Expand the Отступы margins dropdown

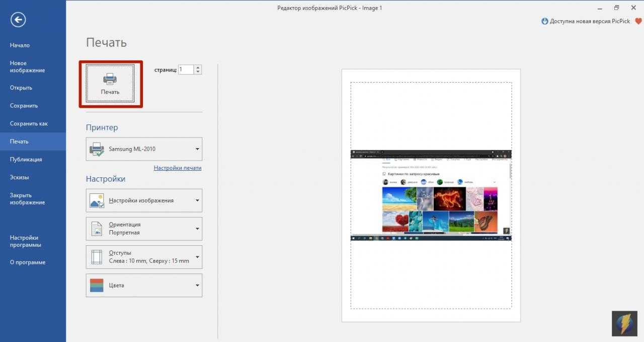(197, 257)
